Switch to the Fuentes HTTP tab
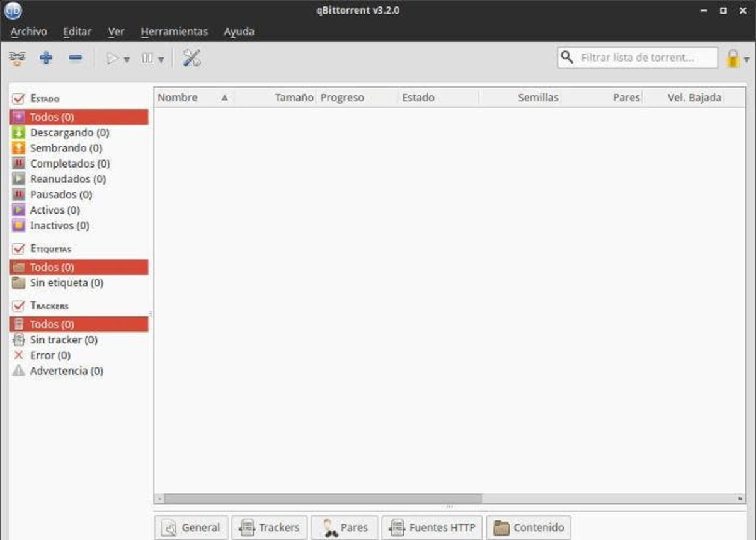This screenshot has height=540, width=756. click(x=432, y=527)
